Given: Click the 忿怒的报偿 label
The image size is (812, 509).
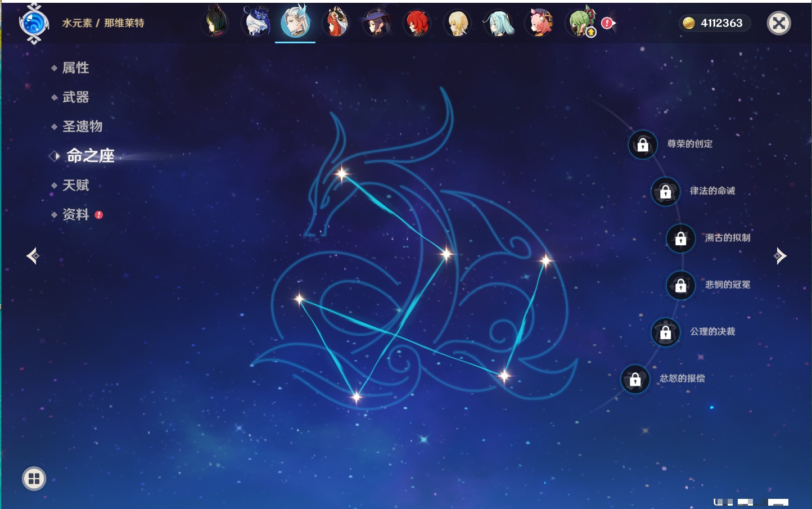Looking at the screenshot, I should [682, 379].
